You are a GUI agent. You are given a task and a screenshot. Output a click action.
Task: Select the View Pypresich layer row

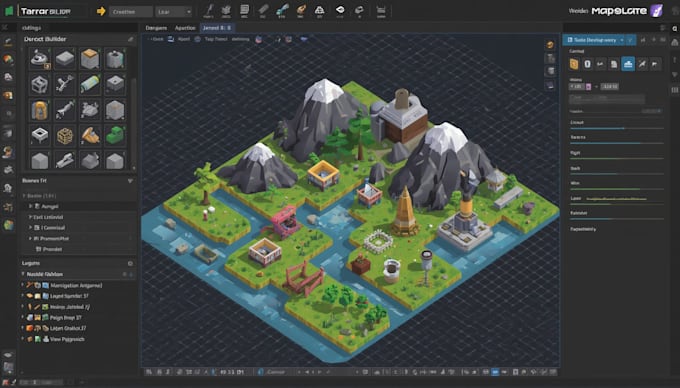point(77,339)
